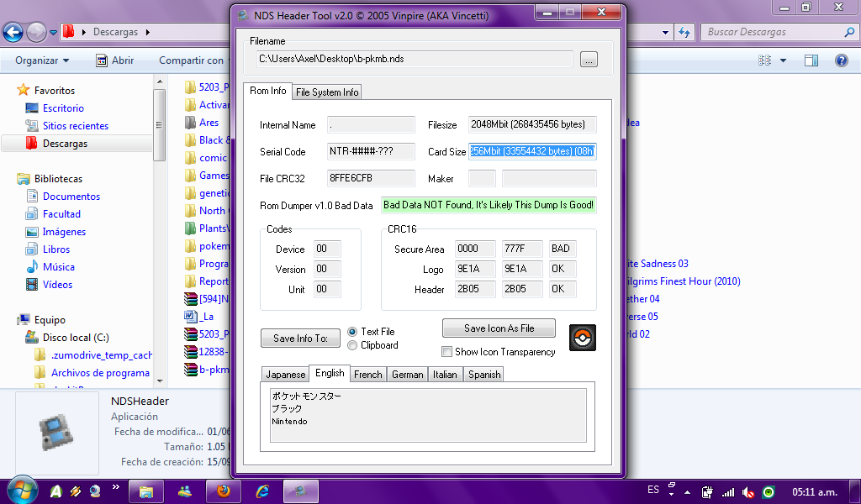Click the file browse "..." button

pyautogui.click(x=589, y=59)
